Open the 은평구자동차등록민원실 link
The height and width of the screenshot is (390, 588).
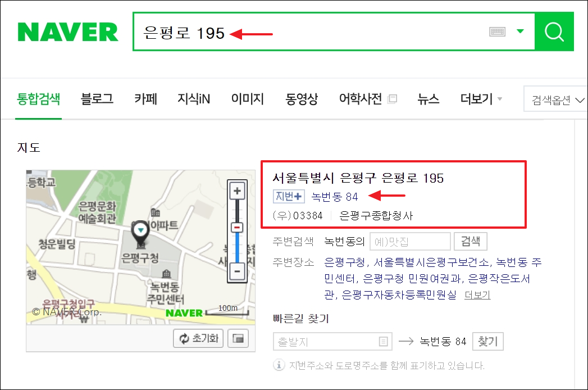tap(399, 294)
